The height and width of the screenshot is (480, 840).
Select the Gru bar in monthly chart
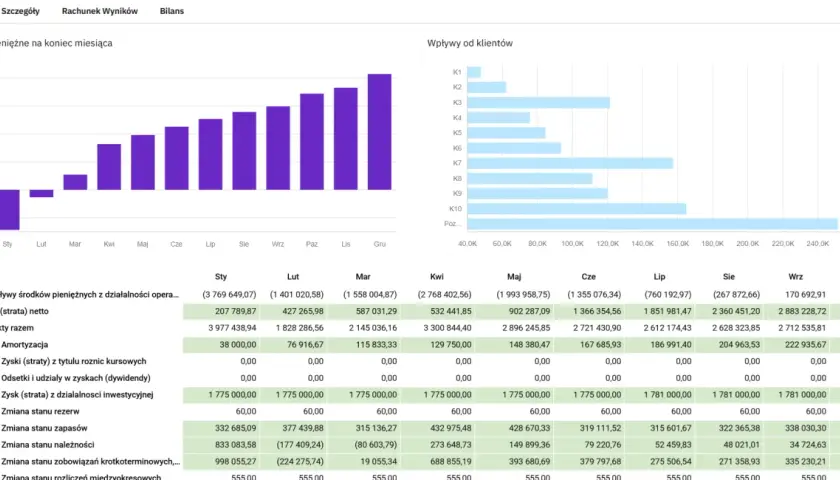click(x=379, y=132)
